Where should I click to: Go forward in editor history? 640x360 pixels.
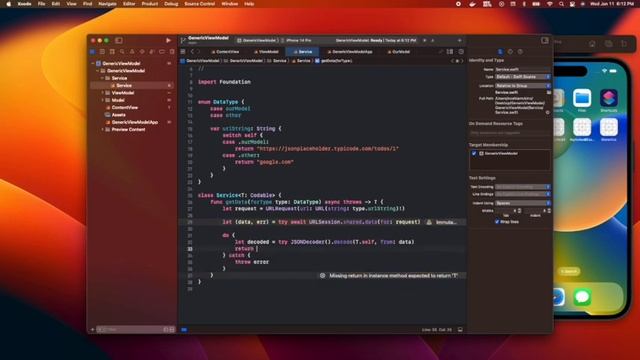(x=199, y=52)
